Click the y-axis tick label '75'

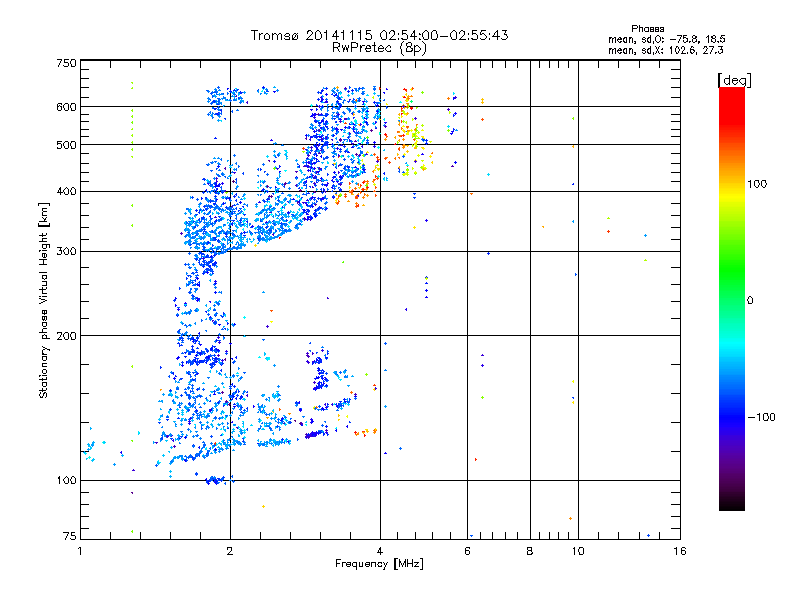70,536
